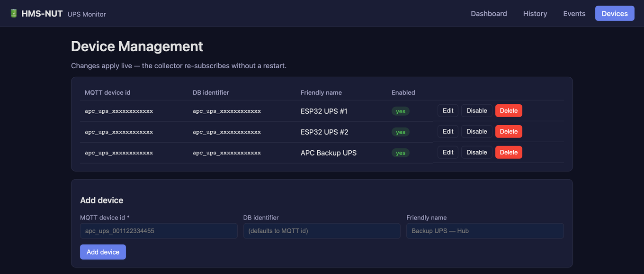Click the Friendly name input field
Screen dimensions: 644x274
pos(485,231)
